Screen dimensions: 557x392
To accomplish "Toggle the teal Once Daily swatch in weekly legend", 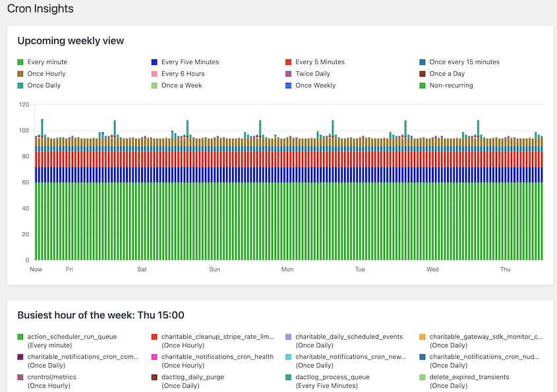I will coord(20,86).
